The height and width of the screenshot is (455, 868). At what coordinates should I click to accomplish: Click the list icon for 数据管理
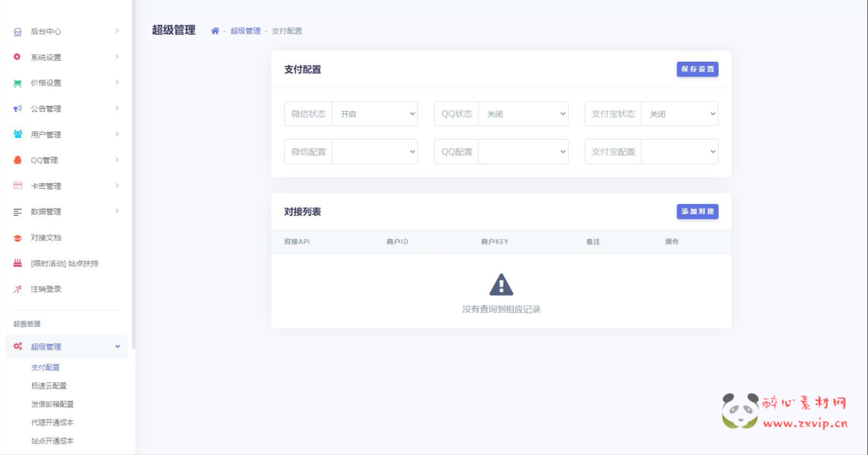(18, 212)
